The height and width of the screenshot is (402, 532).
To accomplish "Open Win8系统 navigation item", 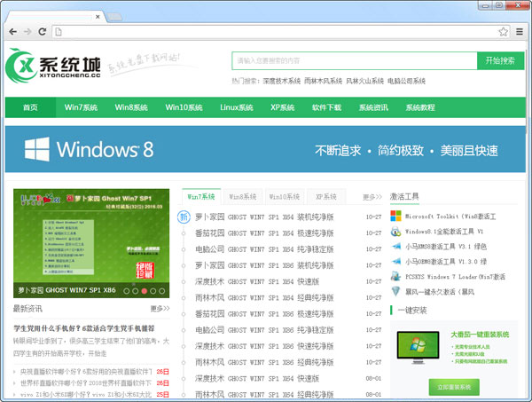I will [131, 107].
